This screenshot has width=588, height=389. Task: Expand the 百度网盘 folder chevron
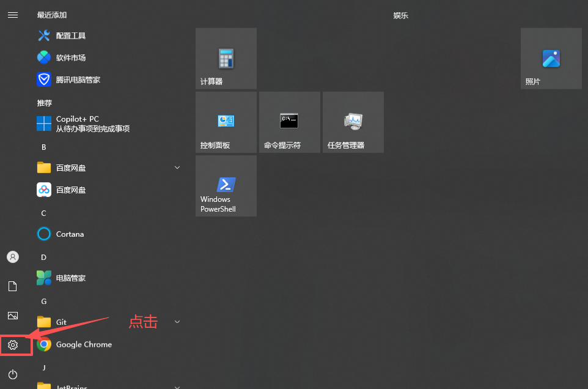point(177,168)
